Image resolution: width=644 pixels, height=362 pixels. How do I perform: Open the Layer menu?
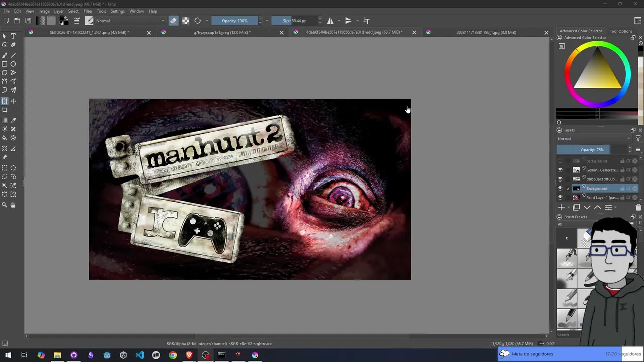coord(59,11)
